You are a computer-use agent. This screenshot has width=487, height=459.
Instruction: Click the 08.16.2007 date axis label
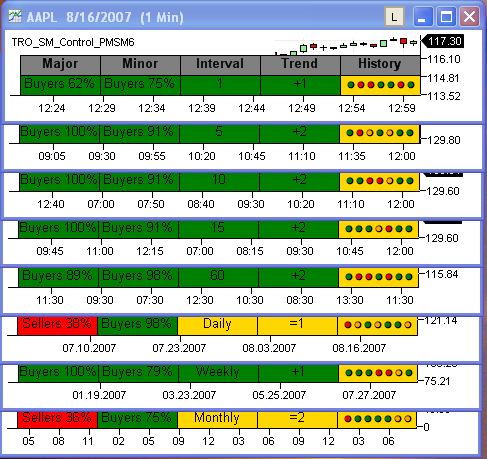[x=359, y=348]
